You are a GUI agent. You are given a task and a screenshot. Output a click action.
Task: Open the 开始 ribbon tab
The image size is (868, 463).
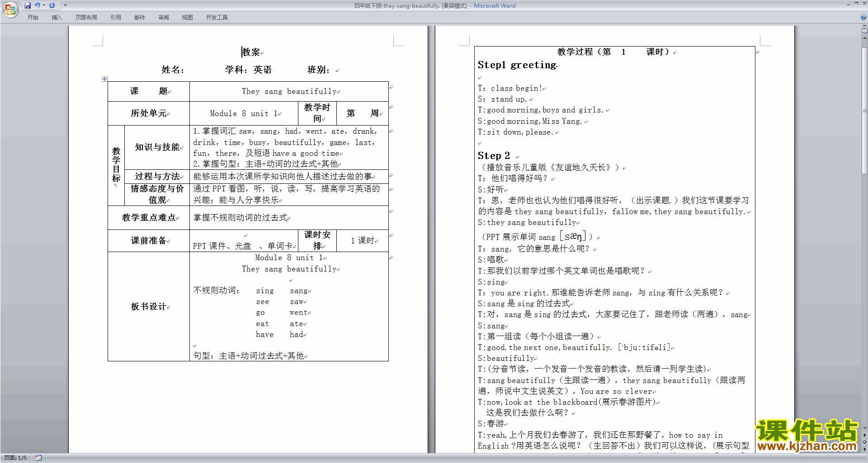pos(33,18)
